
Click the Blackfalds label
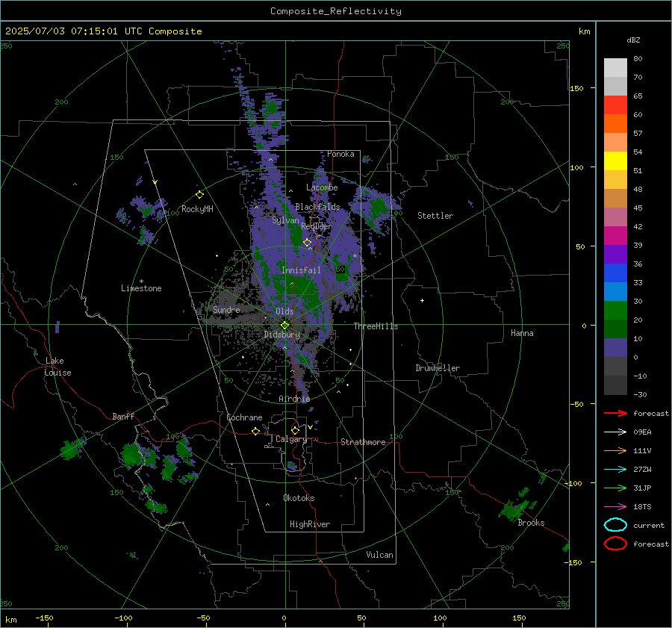317,207
